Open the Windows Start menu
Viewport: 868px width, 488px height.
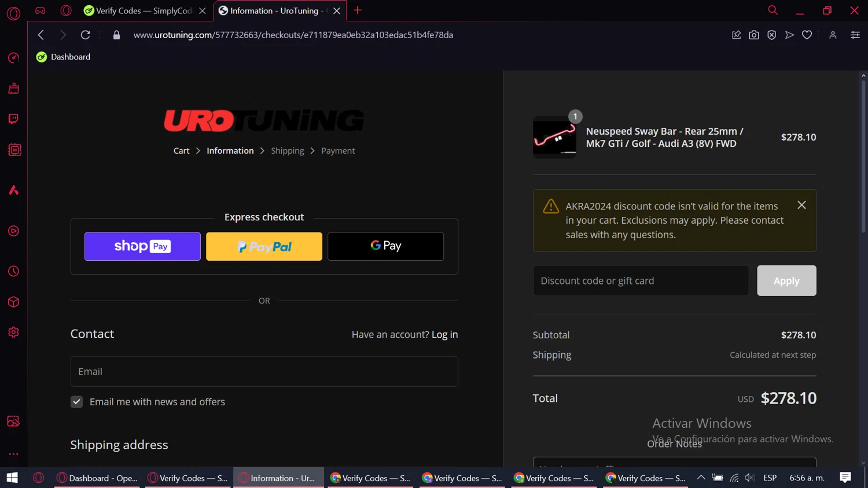(x=12, y=478)
